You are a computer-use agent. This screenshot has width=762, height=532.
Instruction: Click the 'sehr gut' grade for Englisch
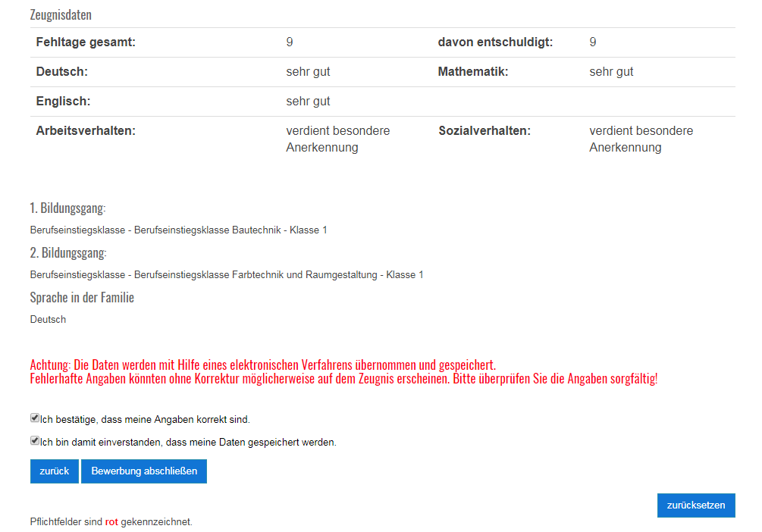coord(308,101)
